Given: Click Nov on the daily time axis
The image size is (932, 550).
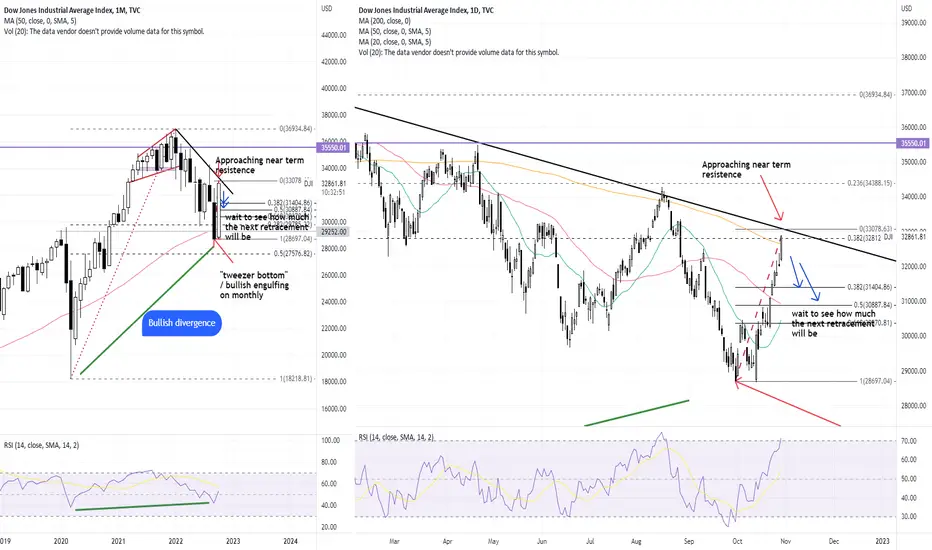Looking at the screenshot, I should [x=785, y=542].
